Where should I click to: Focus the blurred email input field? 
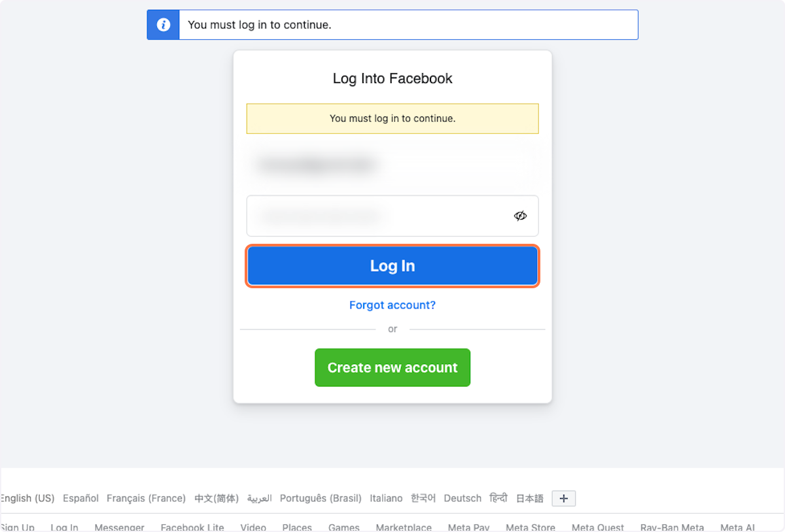tap(392, 165)
